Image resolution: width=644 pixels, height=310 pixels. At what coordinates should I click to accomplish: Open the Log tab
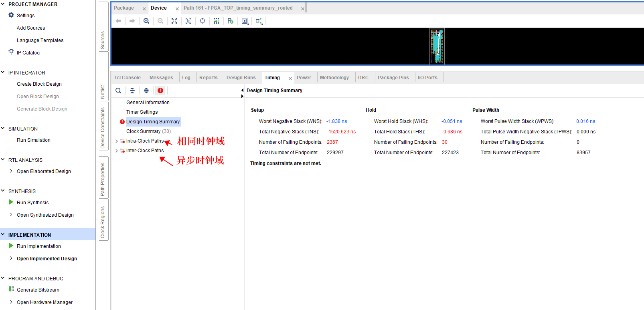click(186, 78)
